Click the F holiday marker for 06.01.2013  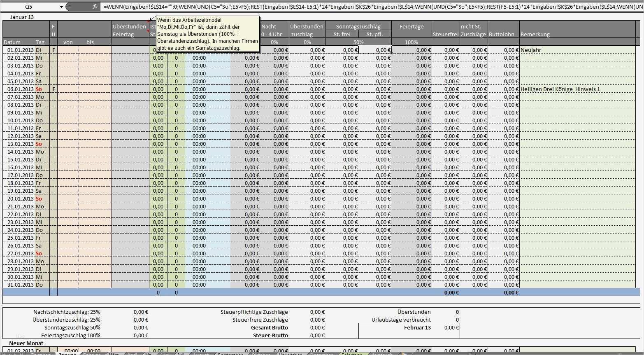click(x=53, y=89)
